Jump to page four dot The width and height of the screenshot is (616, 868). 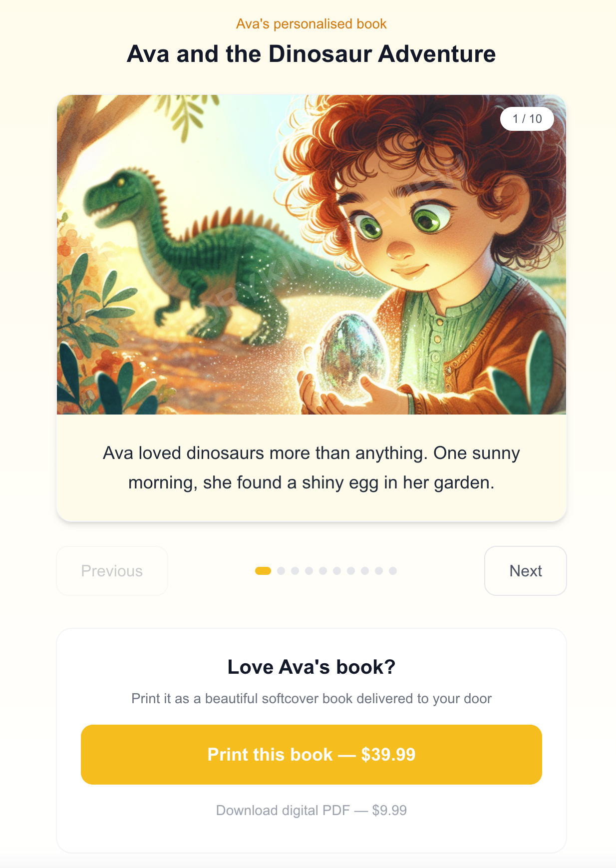(x=309, y=571)
